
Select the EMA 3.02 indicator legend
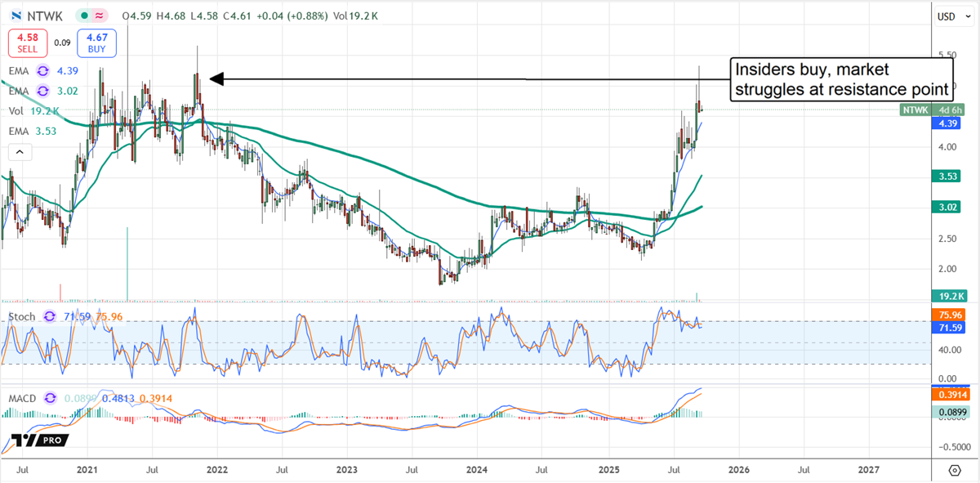[x=43, y=92]
